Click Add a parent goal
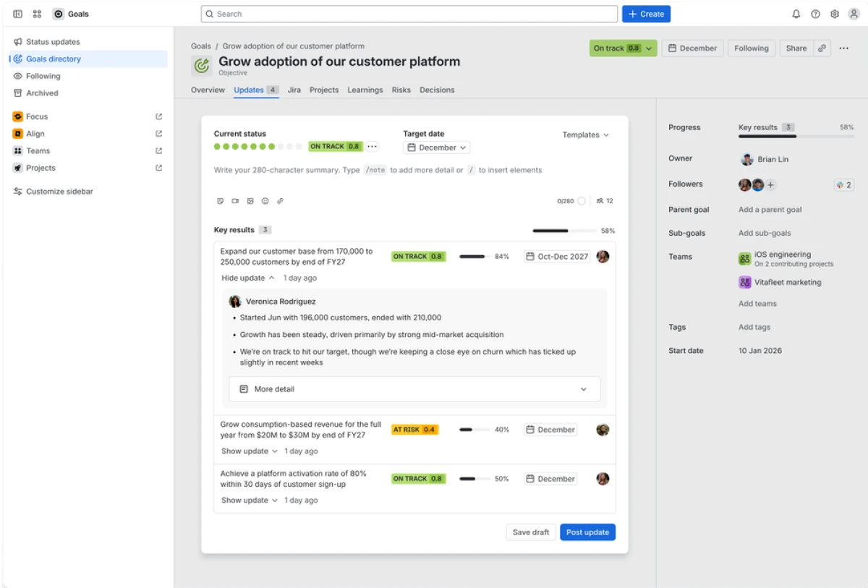Viewport: 868px width, 588px height. tap(770, 209)
